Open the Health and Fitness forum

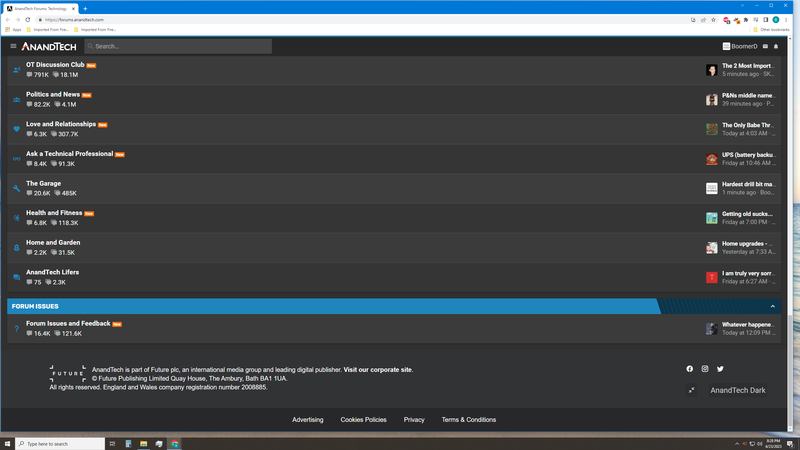coord(54,213)
